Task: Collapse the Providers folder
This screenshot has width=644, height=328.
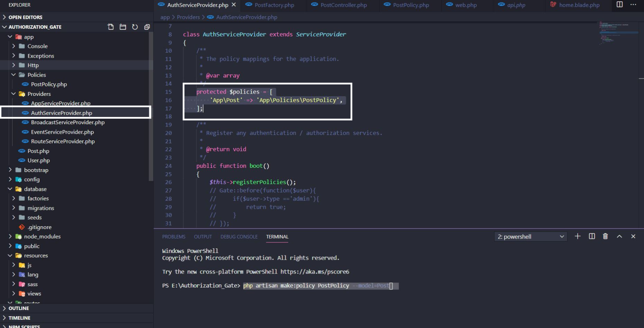Action: [x=13, y=94]
